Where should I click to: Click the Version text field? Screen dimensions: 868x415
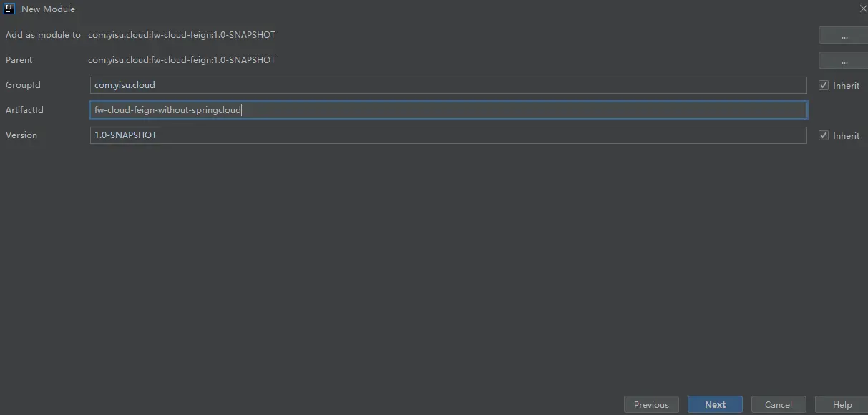448,135
